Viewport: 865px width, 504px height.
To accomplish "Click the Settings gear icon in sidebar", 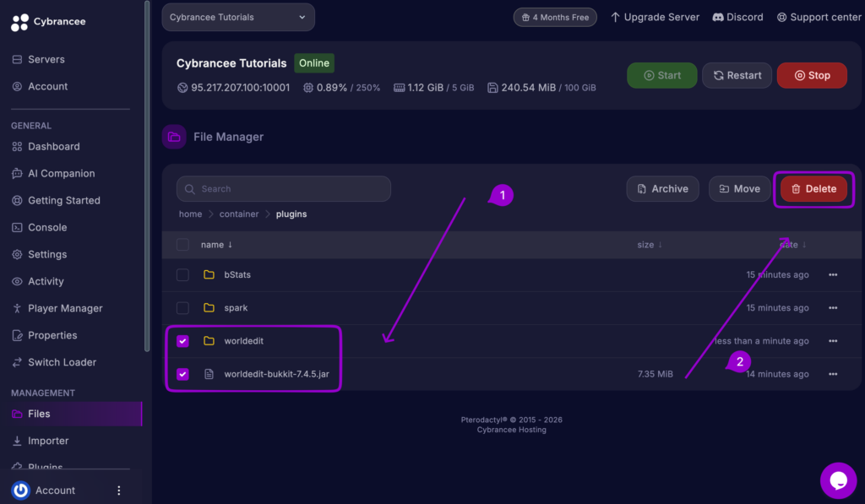I will (x=17, y=254).
